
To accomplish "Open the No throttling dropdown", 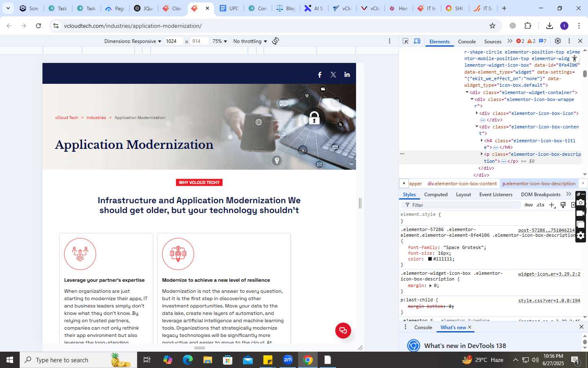I will (x=250, y=41).
